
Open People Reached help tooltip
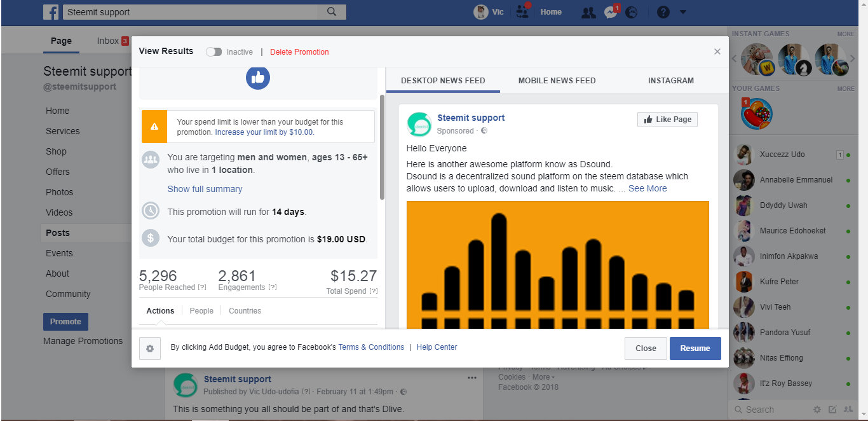[202, 287]
